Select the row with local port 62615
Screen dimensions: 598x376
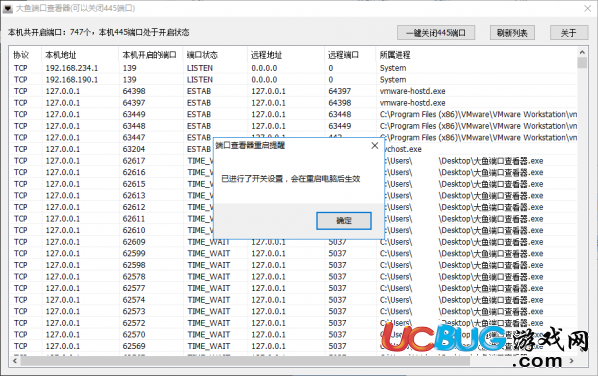(293, 184)
